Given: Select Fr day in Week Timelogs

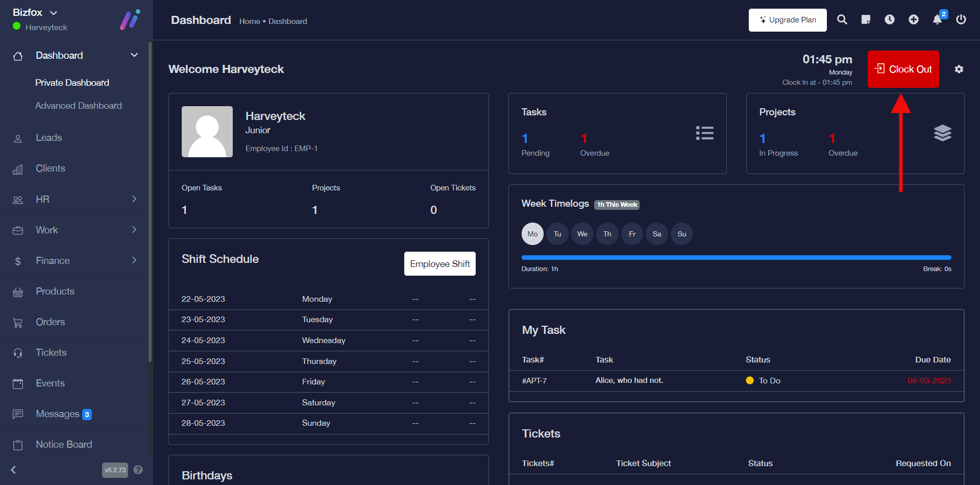Looking at the screenshot, I should pos(632,234).
